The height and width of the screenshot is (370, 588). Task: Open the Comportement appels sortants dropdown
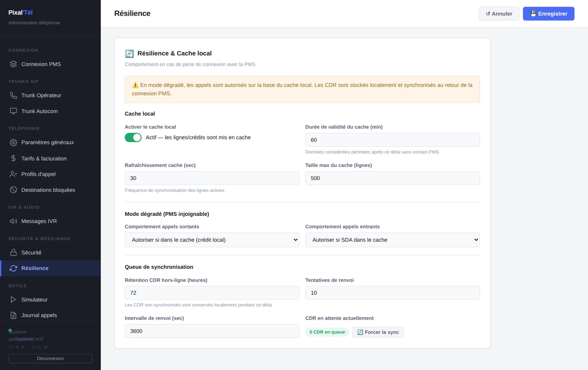pyautogui.click(x=212, y=240)
